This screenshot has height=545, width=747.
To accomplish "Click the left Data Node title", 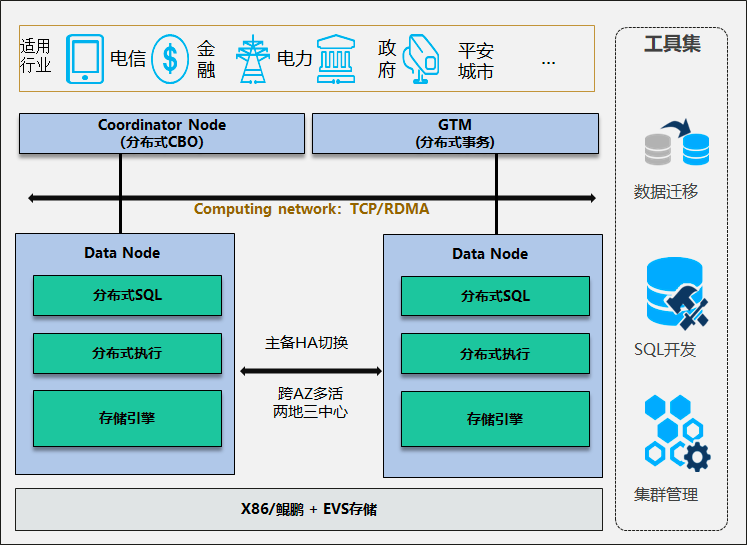I will point(122,252).
